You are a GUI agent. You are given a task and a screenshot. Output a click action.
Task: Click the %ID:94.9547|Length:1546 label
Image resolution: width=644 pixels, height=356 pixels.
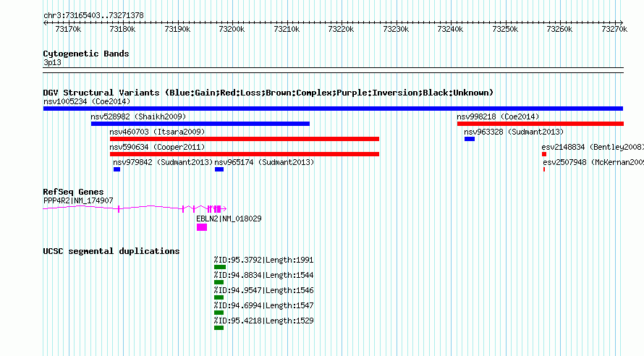point(263,291)
